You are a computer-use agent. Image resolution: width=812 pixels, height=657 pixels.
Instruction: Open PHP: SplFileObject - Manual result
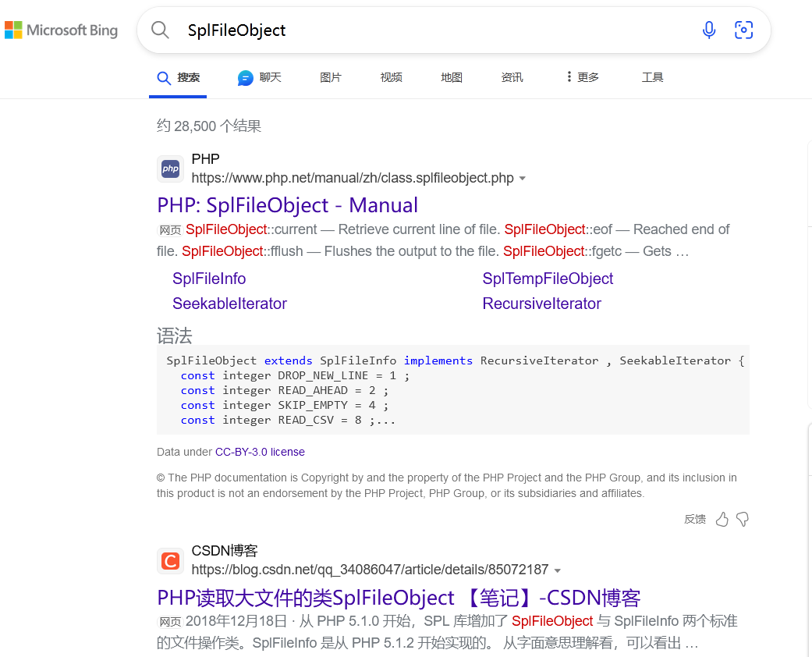pos(287,205)
